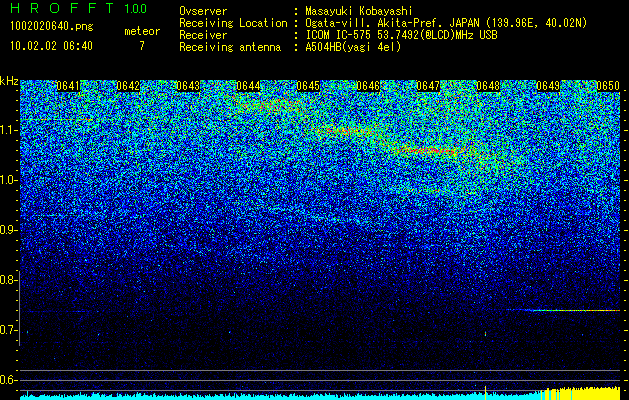Screen dimensions: 629x400
Task: Click the receiver text ICOM IC-575 53.7492 MHz USB
Action: (x=401, y=35)
